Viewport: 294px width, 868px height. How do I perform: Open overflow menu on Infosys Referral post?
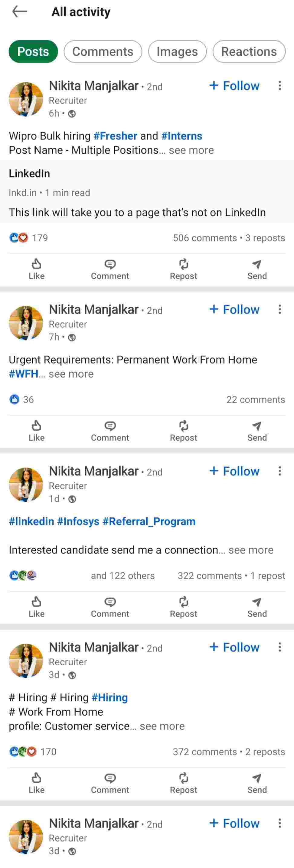click(x=279, y=471)
